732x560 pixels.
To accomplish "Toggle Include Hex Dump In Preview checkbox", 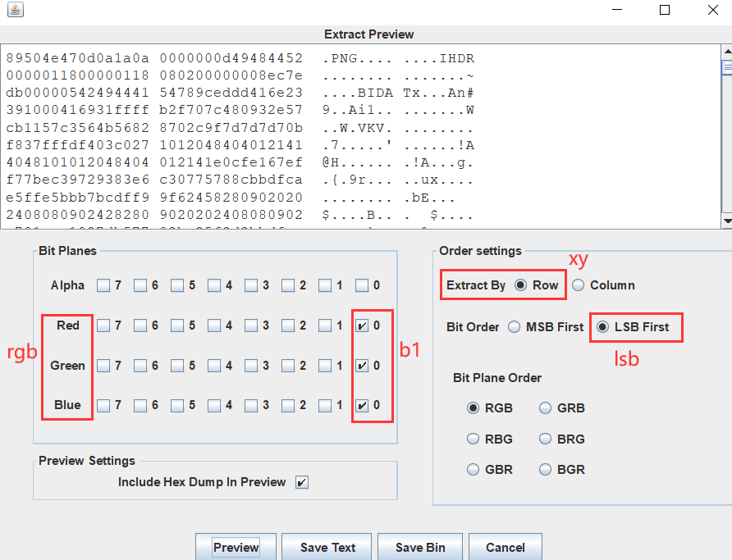I will (x=302, y=482).
